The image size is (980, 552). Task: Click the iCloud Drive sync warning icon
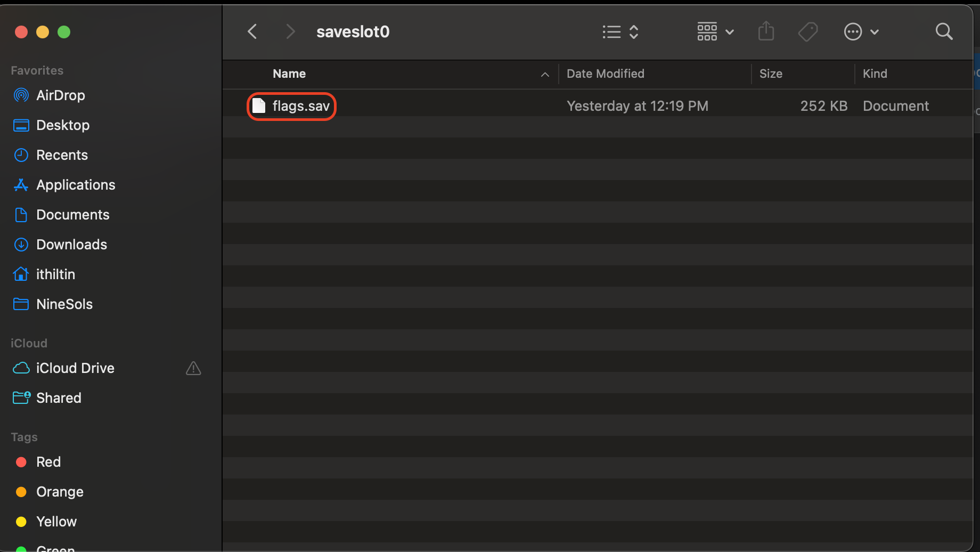[193, 368]
